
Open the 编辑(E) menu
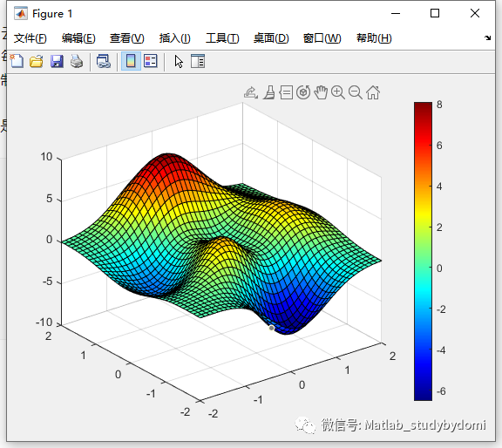[x=78, y=38]
